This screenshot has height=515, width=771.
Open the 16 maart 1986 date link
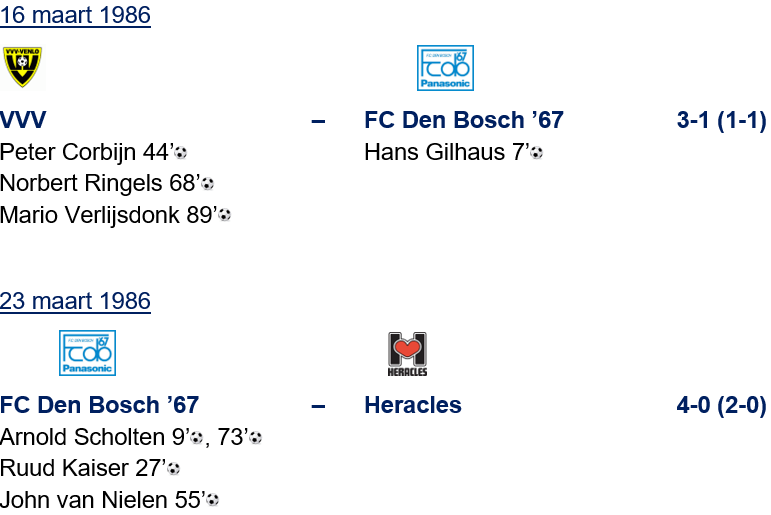[75, 15]
